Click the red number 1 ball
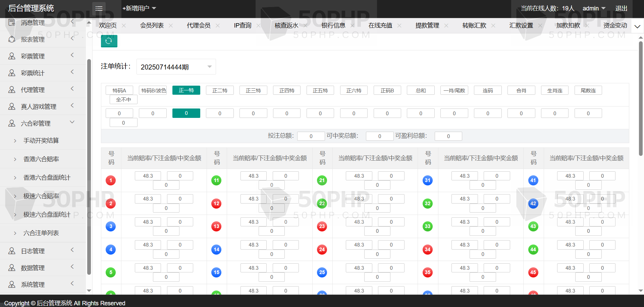Image resolution: width=644 pixels, height=307 pixels. [x=111, y=180]
